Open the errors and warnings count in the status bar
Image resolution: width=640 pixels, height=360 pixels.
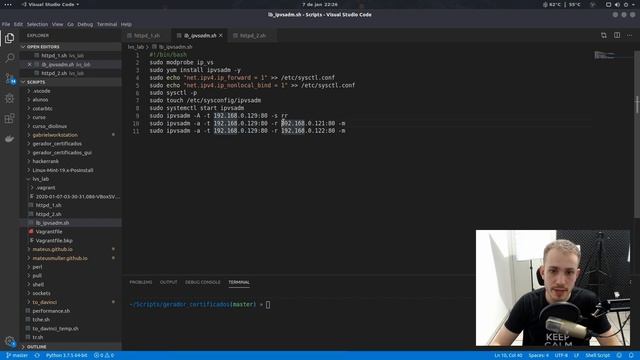click(104, 356)
